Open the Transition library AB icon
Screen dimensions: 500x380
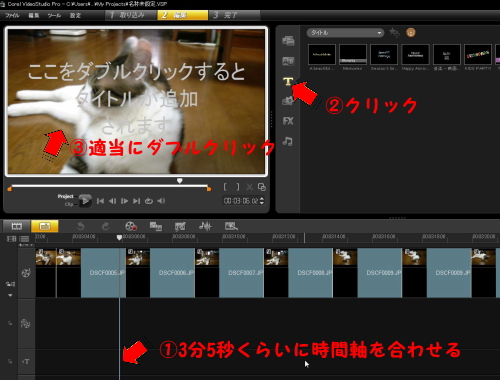tap(288, 61)
